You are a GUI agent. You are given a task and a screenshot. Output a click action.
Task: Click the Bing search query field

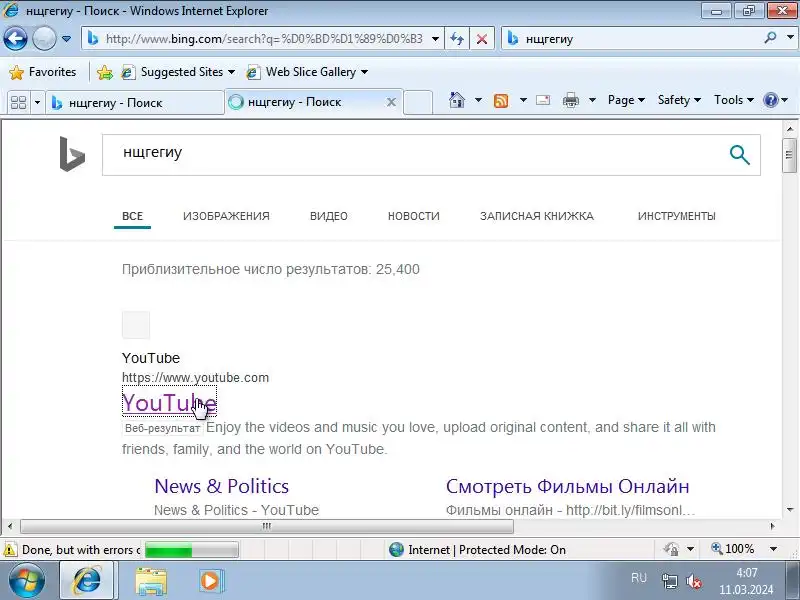[413, 155]
